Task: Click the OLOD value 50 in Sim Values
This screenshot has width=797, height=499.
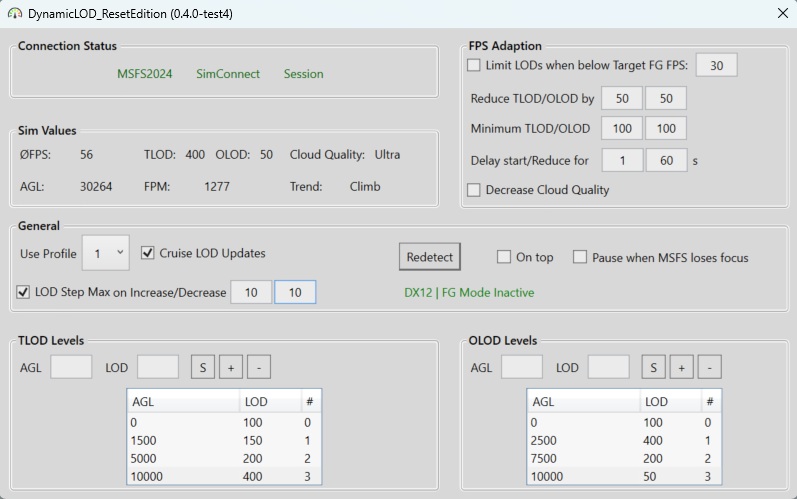Action: pyautogui.click(x=266, y=154)
